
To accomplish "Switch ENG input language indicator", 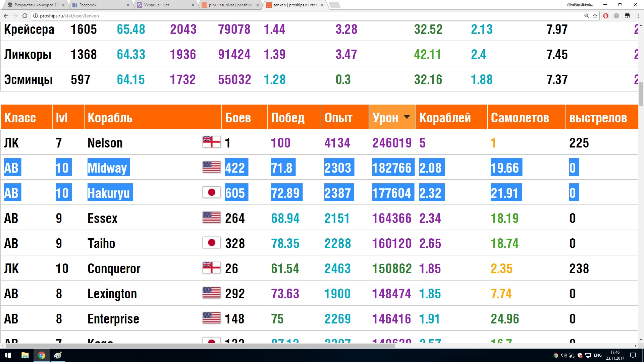I will click(x=598, y=355).
